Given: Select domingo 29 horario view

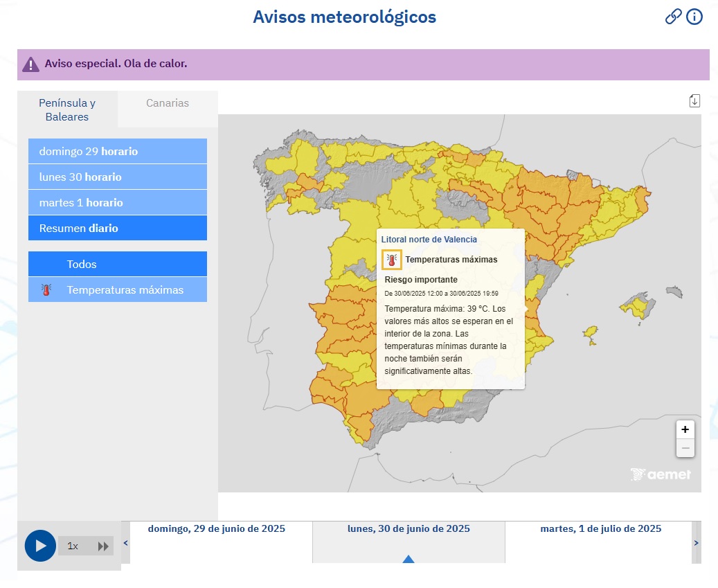Looking at the screenshot, I should point(118,151).
